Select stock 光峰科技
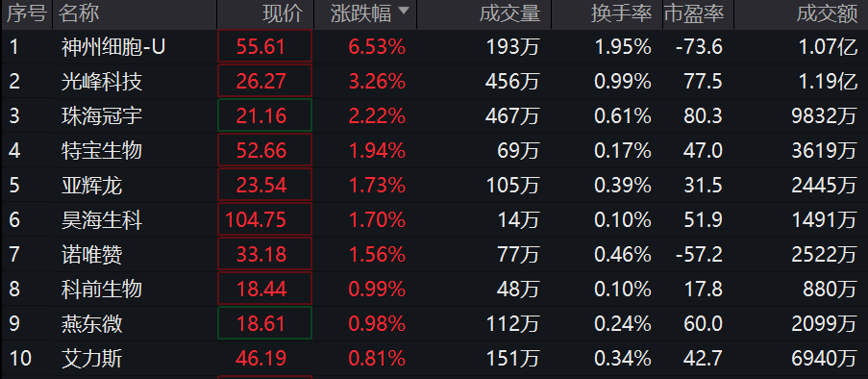This screenshot has height=379, width=868. click(102, 82)
